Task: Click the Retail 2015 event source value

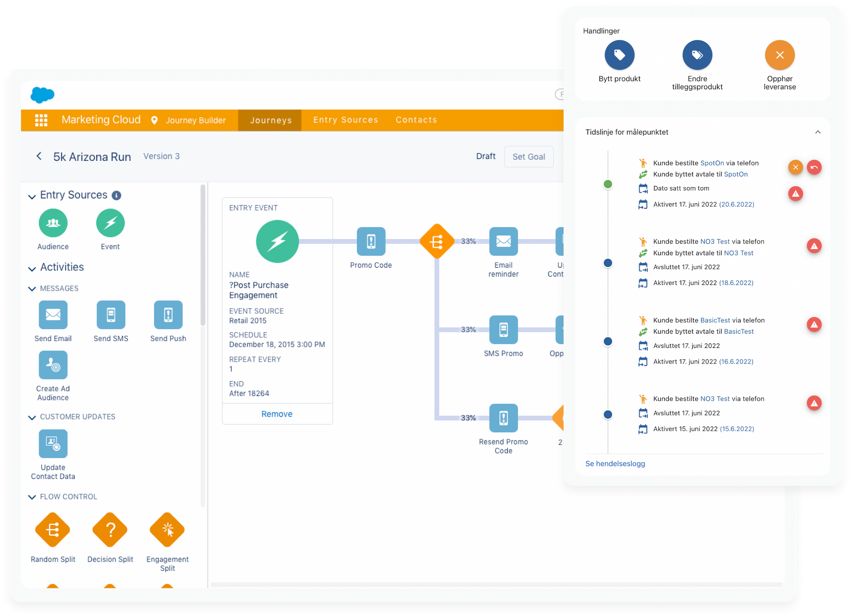Action: point(248,321)
